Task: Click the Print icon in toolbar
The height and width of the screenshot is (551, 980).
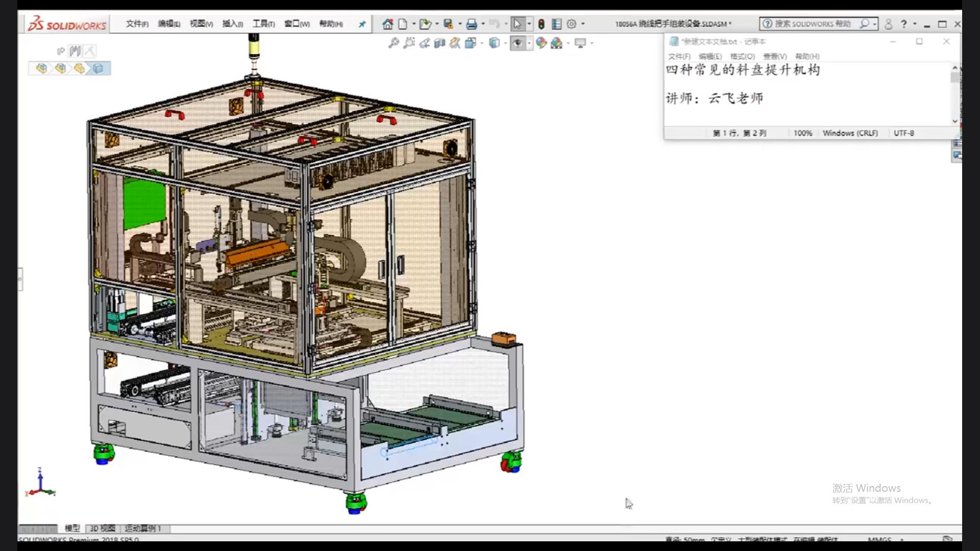Action: (x=472, y=24)
